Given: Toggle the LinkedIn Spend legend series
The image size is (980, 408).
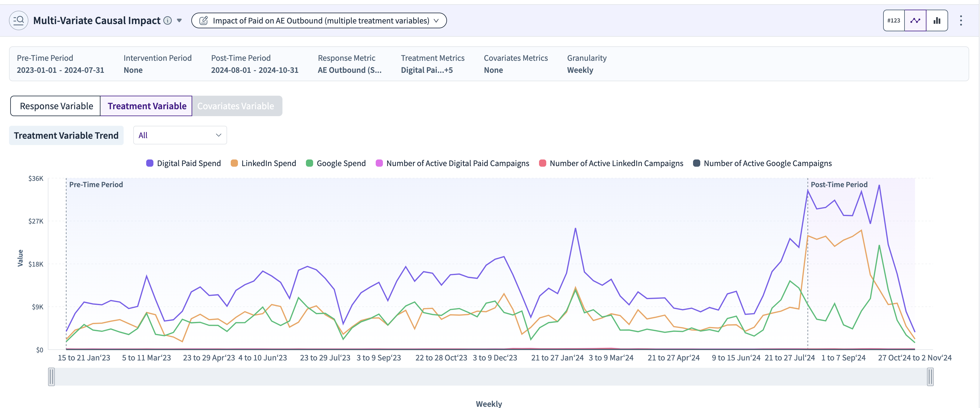Looking at the screenshot, I should click(263, 163).
